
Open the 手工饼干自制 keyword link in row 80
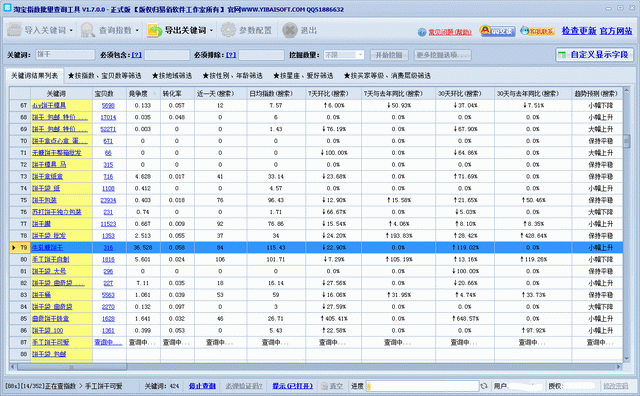click(51, 259)
